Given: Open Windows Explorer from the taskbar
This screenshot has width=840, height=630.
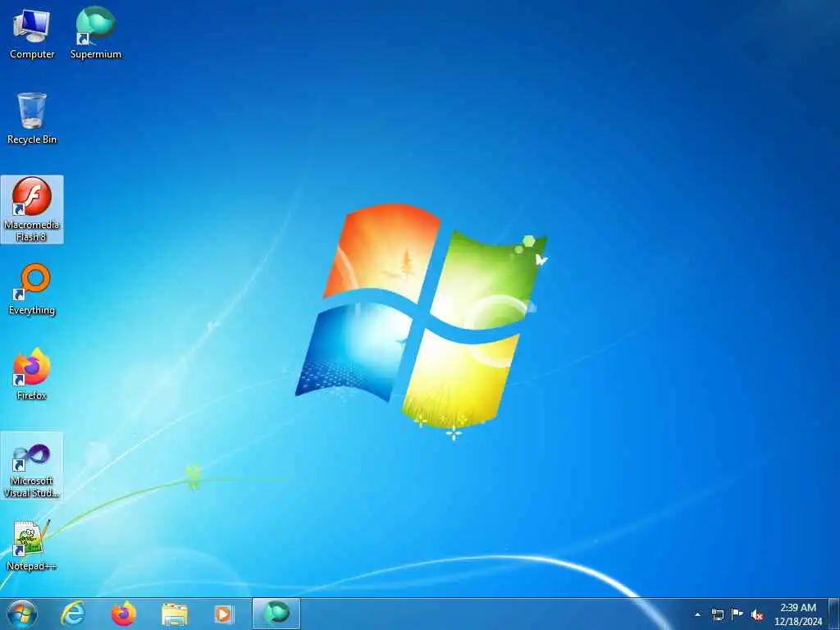Looking at the screenshot, I should point(175,614).
